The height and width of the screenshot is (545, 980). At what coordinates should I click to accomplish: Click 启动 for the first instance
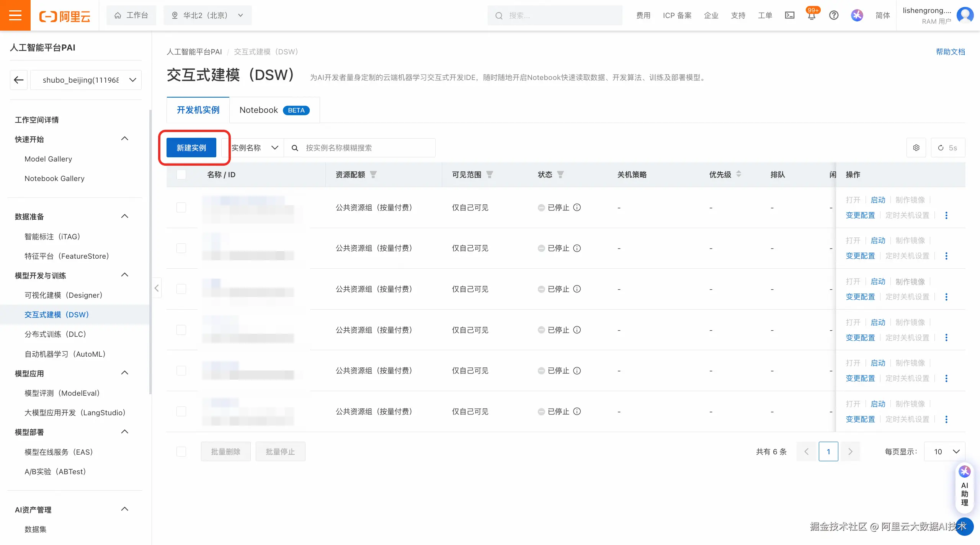[x=878, y=200]
